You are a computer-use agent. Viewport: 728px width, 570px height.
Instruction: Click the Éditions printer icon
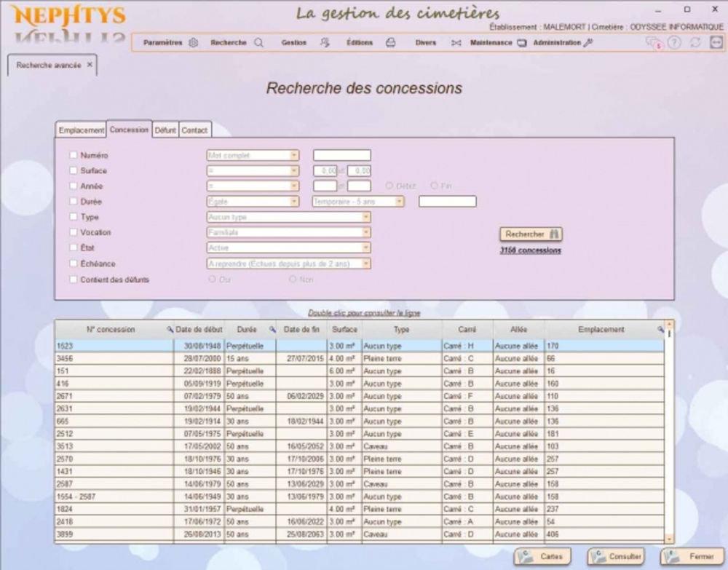(x=390, y=43)
